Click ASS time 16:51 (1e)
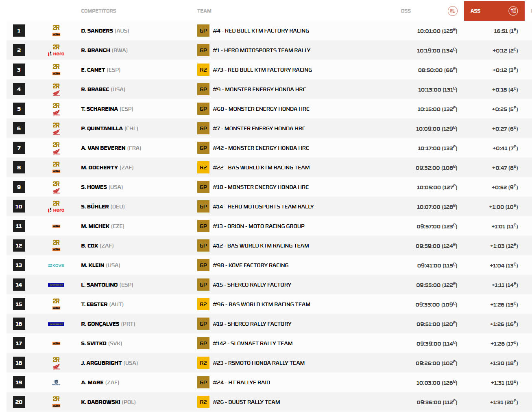532x412 pixels. pos(506,31)
